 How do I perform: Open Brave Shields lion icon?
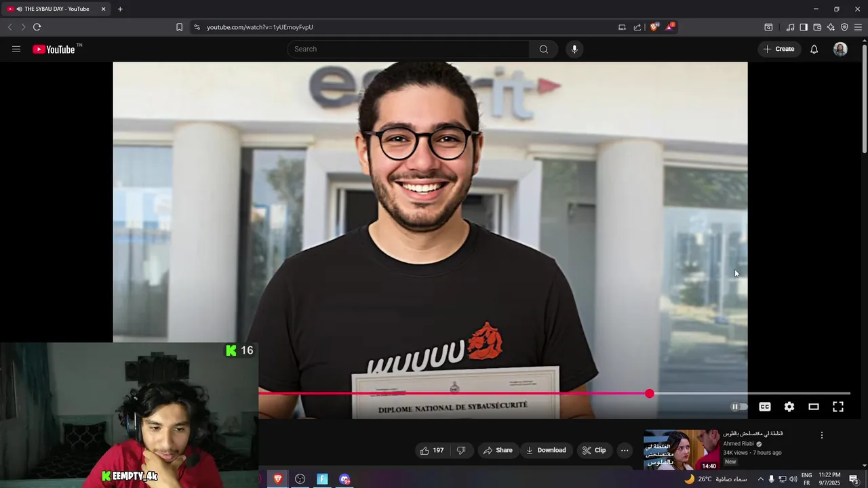[x=654, y=27]
